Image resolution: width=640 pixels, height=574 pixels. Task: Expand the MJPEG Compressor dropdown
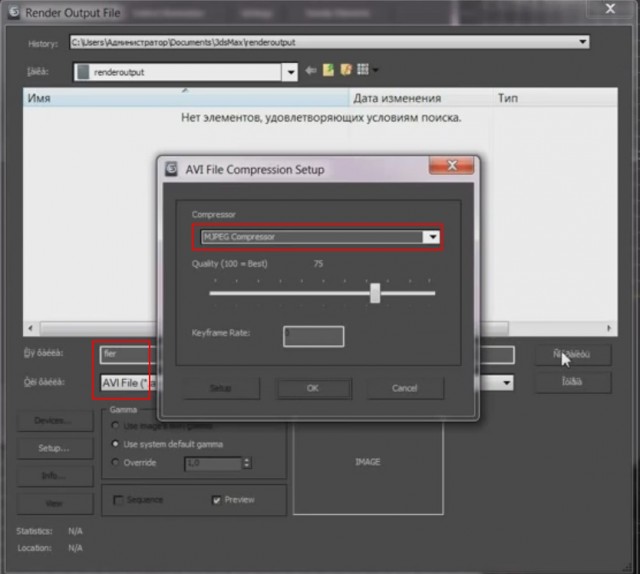click(431, 237)
